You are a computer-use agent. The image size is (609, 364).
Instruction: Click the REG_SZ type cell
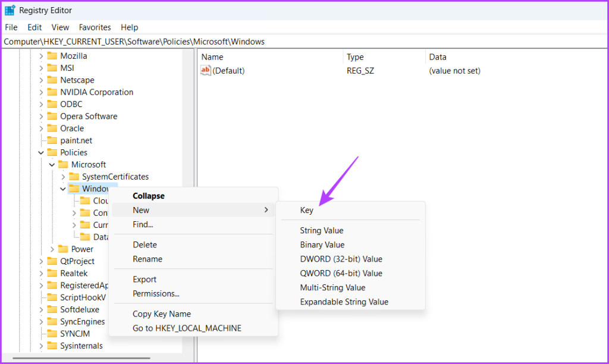360,71
